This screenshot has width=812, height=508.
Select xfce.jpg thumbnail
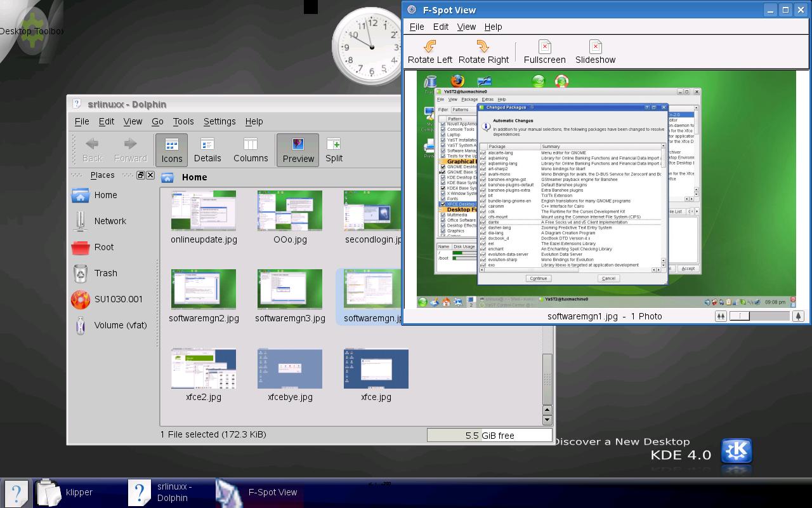click(x=376, y=368)
